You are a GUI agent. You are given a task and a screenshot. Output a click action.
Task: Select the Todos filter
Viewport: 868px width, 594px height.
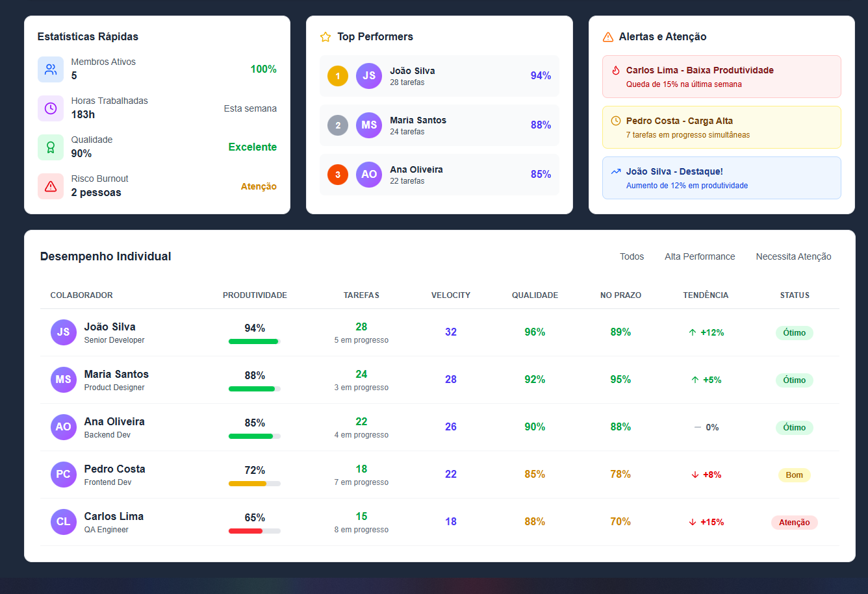click(632, 256)
